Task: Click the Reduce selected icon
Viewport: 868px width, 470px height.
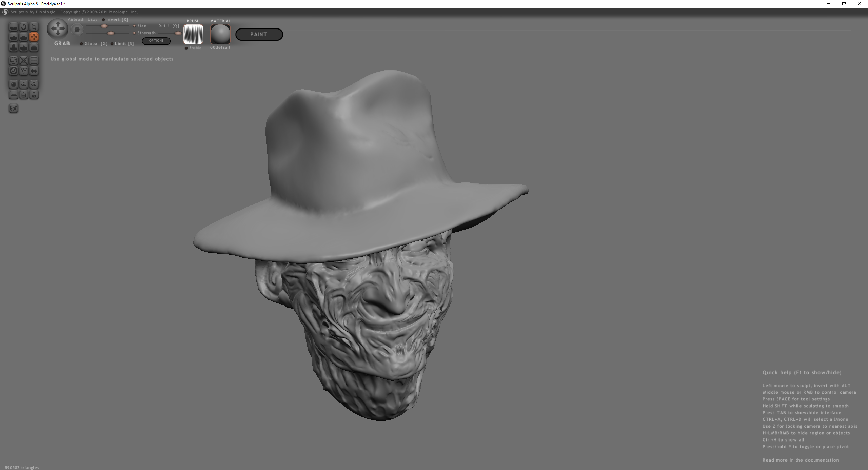Action: (x=23, y=61)
